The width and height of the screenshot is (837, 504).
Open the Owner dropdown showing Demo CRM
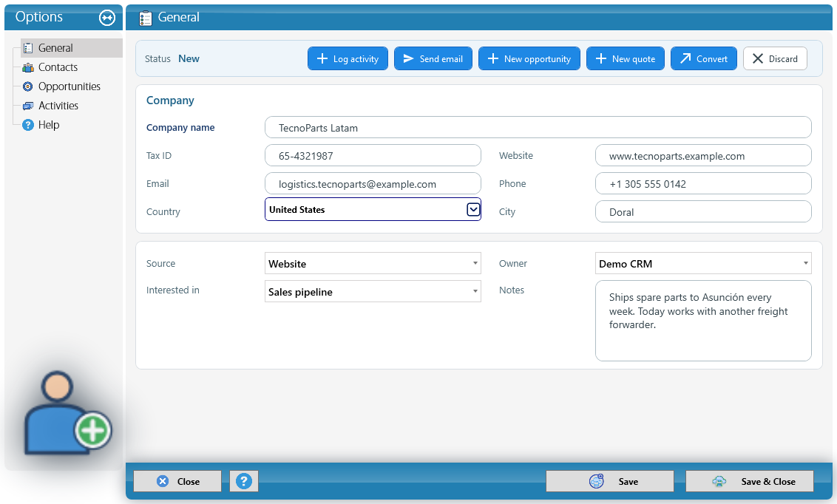[703, 264]
